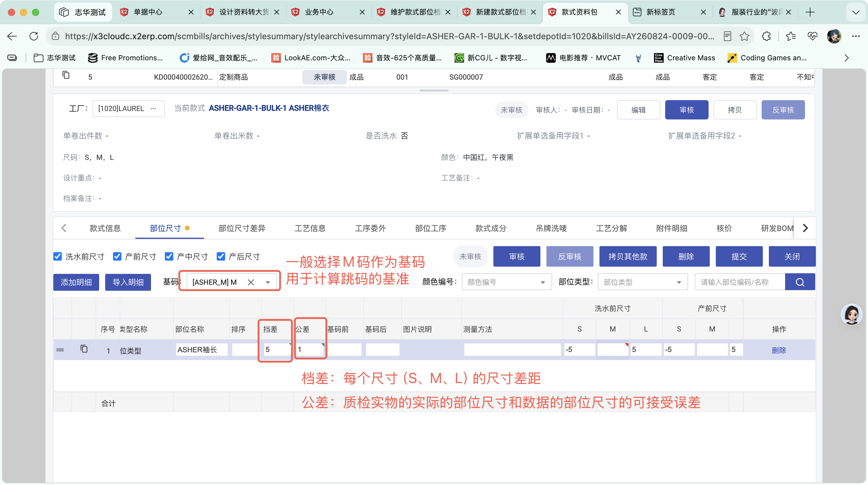Screen dimensions: 868x485
Task: Switch to the 工艺信息 tab
Action: point(310,228)
